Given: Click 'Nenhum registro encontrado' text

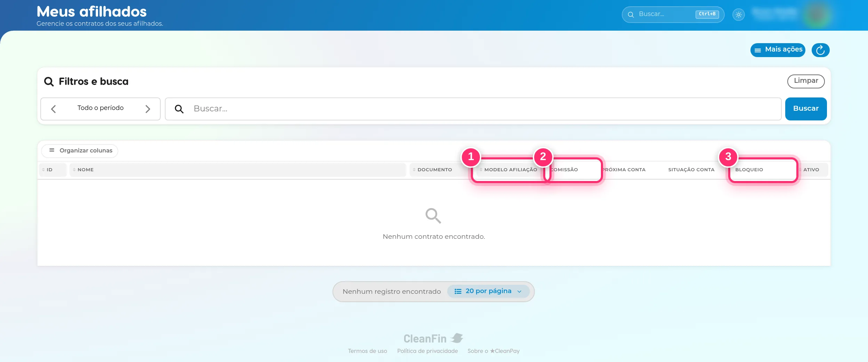Looking at the screenshot, I should point(392,292).
